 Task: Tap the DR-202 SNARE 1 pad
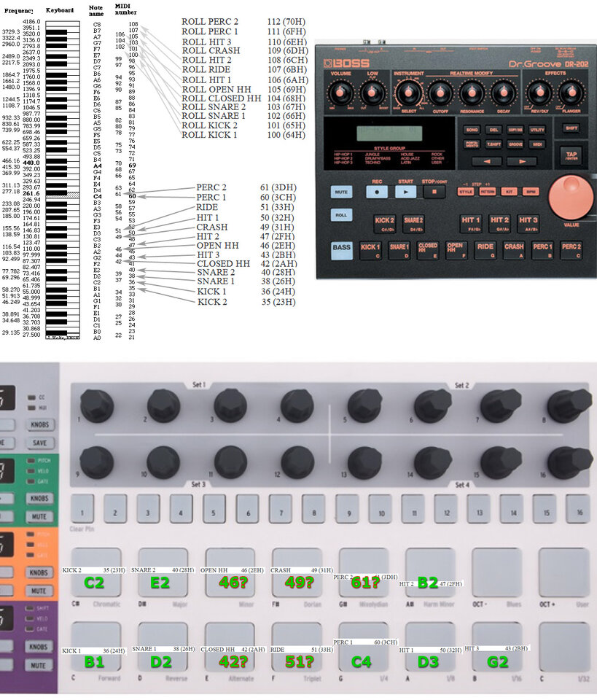[399, 250]
